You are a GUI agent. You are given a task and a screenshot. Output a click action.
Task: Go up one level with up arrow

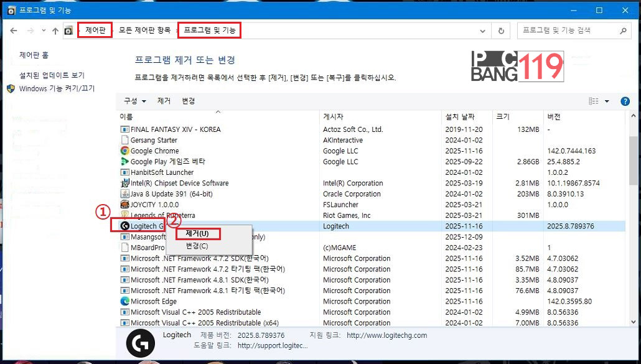55,30
